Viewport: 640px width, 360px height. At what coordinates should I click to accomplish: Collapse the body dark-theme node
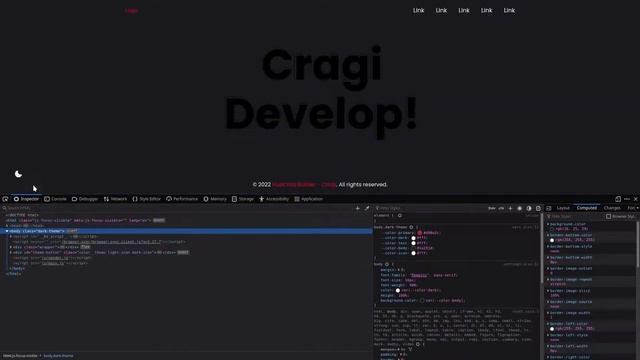pyautogui.click(x=7, y=231)
